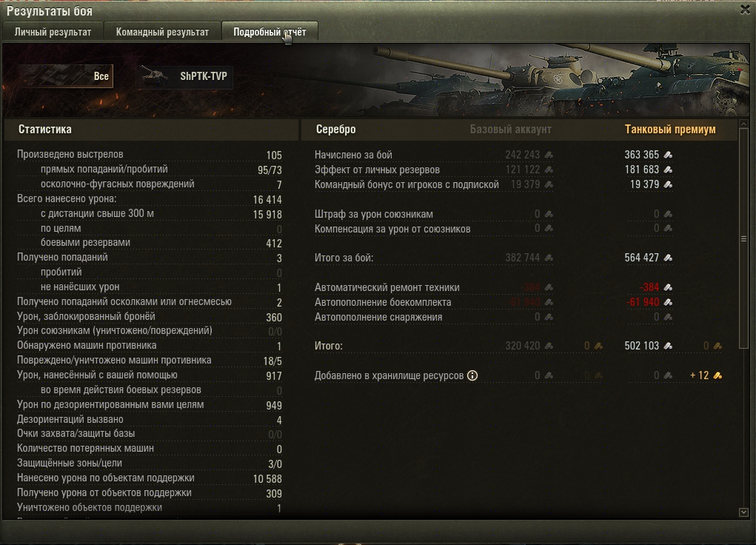
Task: Click info icon next to хранилище ресурсов
Action: point(472,375)
